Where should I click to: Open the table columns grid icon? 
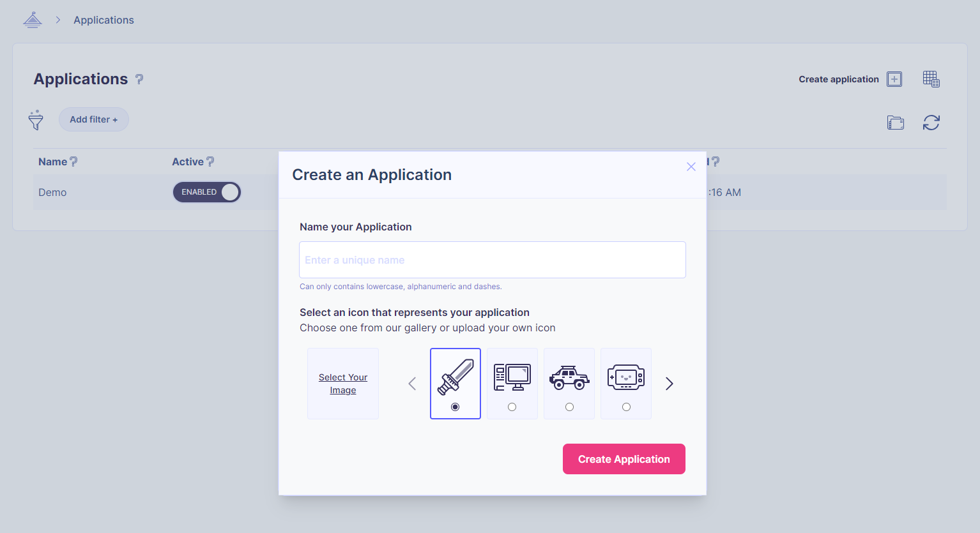931,79
